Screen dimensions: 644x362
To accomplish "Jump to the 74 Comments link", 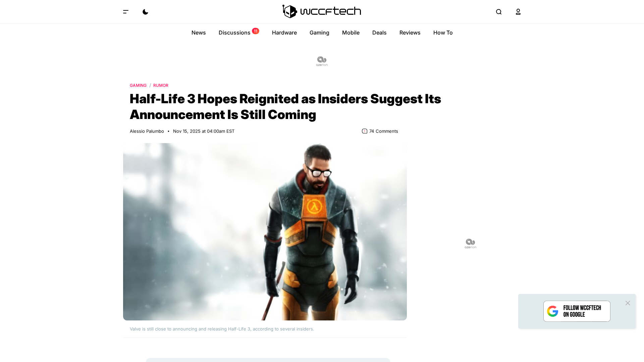I will (x=383, y=131).
